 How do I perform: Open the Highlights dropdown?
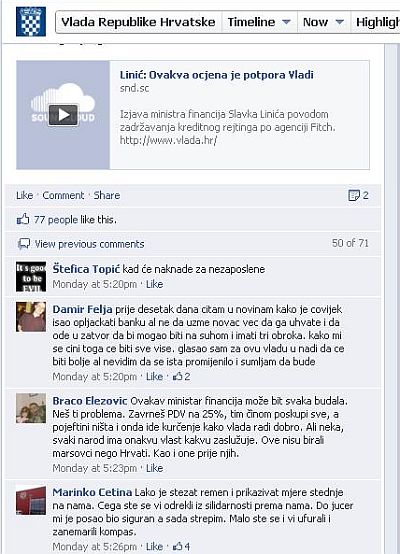[x=376, y=22]
